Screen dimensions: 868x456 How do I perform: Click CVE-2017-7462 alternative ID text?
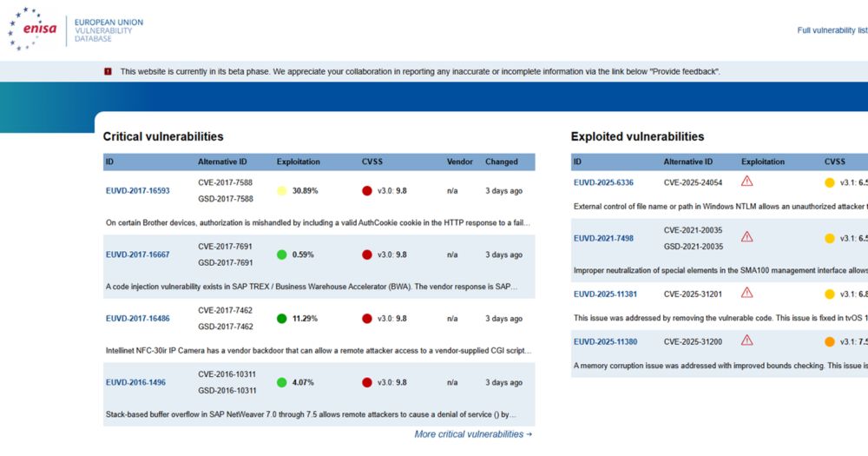pyautogui.click(x=226, y=310)
